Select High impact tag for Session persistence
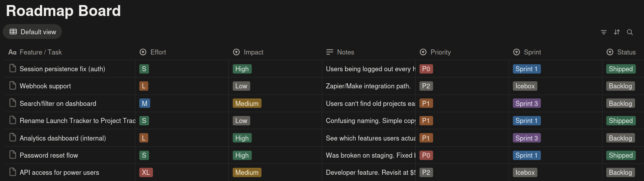 coord(242,69)
